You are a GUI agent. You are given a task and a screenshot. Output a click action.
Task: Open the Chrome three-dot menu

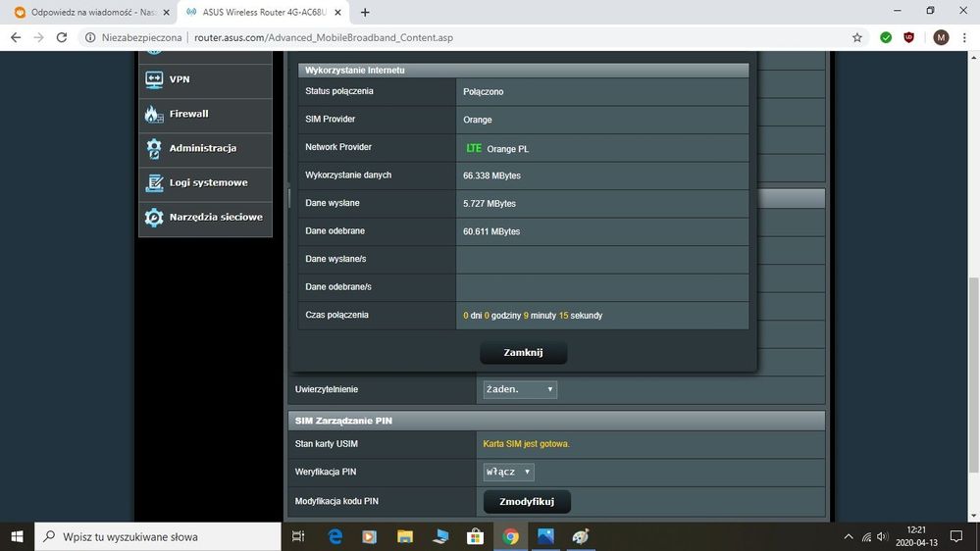[965, 37]
